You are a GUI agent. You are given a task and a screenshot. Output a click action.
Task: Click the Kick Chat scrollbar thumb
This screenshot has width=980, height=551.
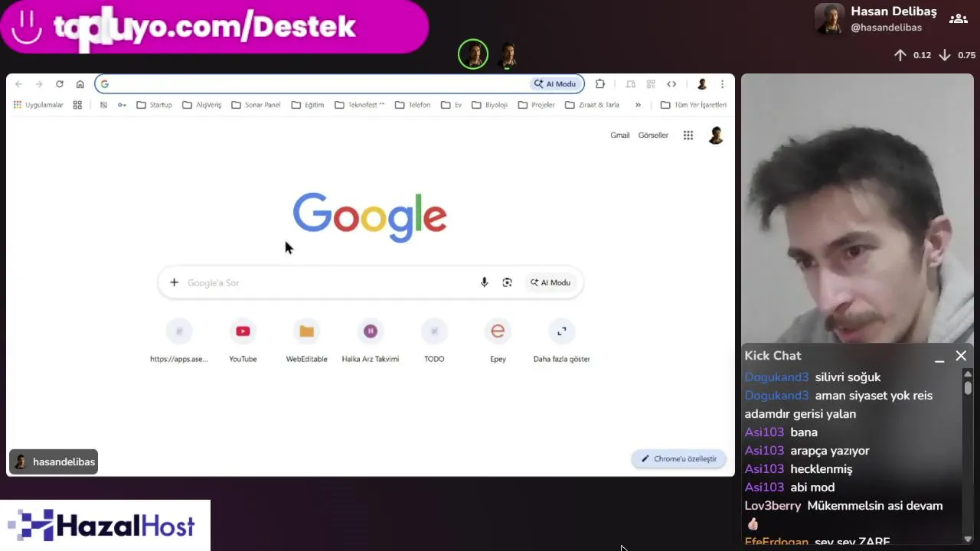968,388
